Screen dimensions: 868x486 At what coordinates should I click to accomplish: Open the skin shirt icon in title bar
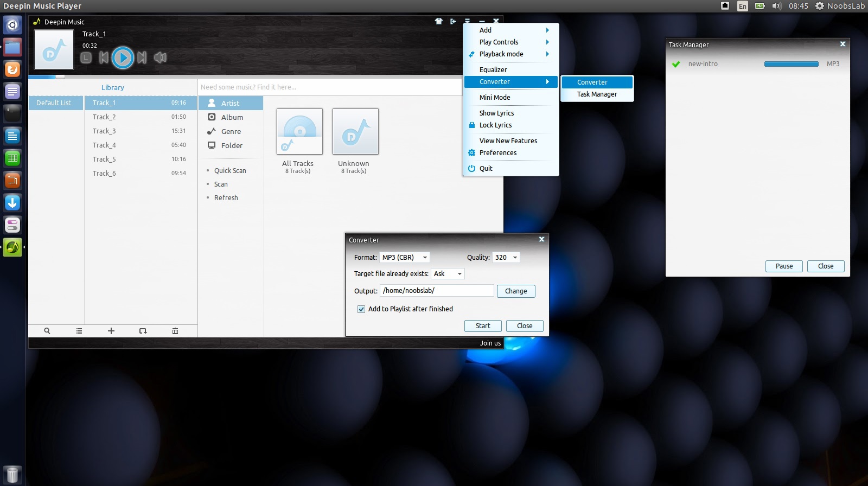coord(438,22)
